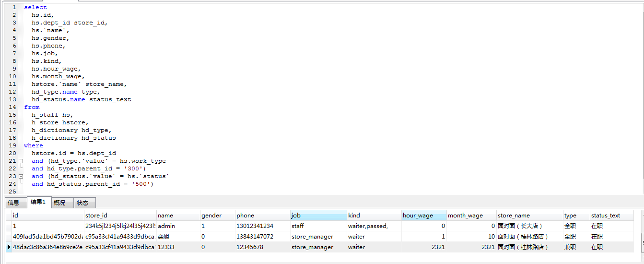The image size is (644, 264).
Task: Select the id cell starting with '48dac3c86a'
Action: pos(48,247)
